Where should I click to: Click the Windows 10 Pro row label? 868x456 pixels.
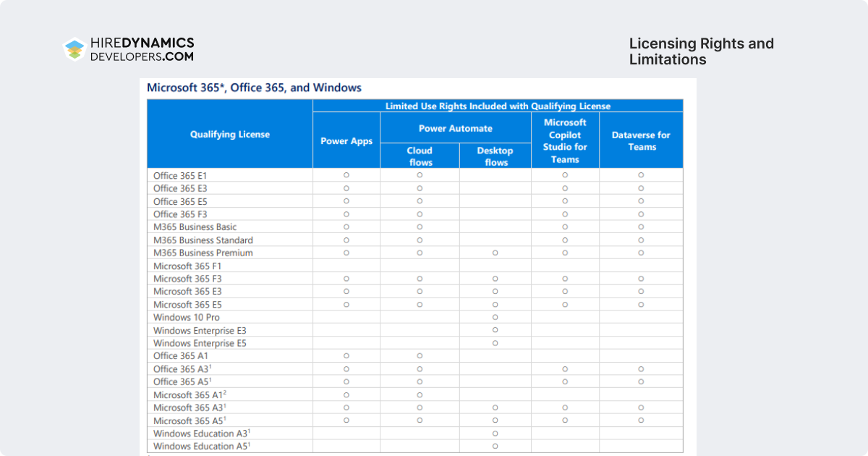point(187,318)
